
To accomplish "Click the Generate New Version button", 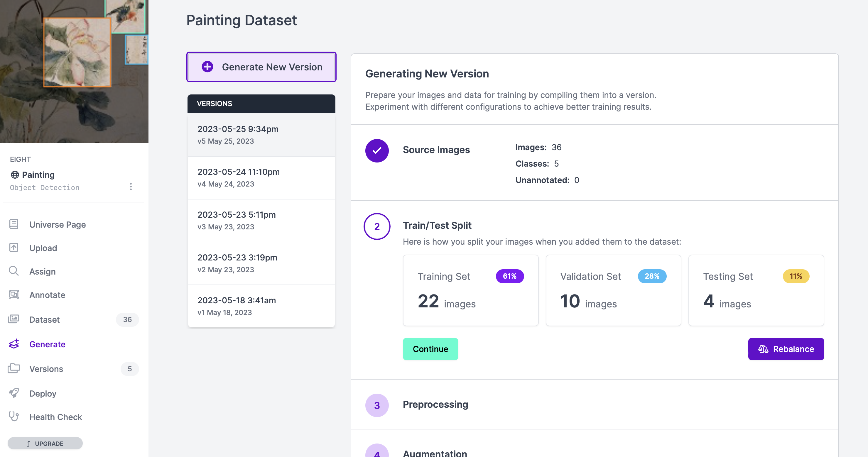I will (261, 67).
